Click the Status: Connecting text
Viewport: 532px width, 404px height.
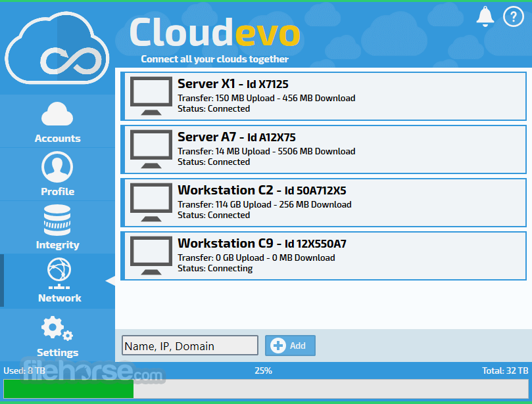click(215, 269)
